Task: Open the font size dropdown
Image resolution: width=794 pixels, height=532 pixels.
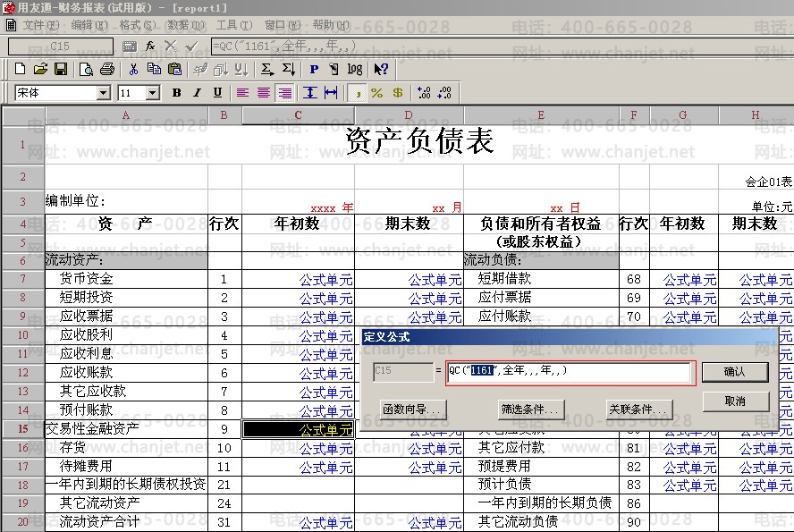Action: (x=152, y=93)
